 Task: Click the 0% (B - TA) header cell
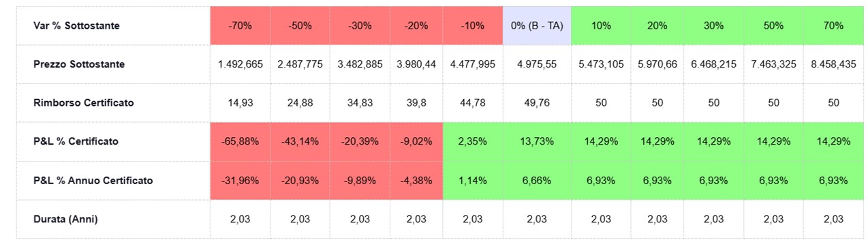coord(537,26)
